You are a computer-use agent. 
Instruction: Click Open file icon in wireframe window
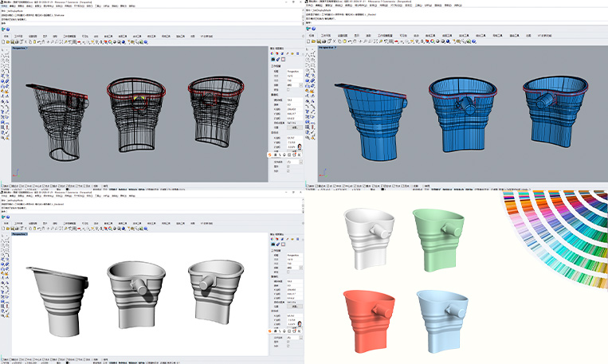pyautogui.click(x=8, y=42)
